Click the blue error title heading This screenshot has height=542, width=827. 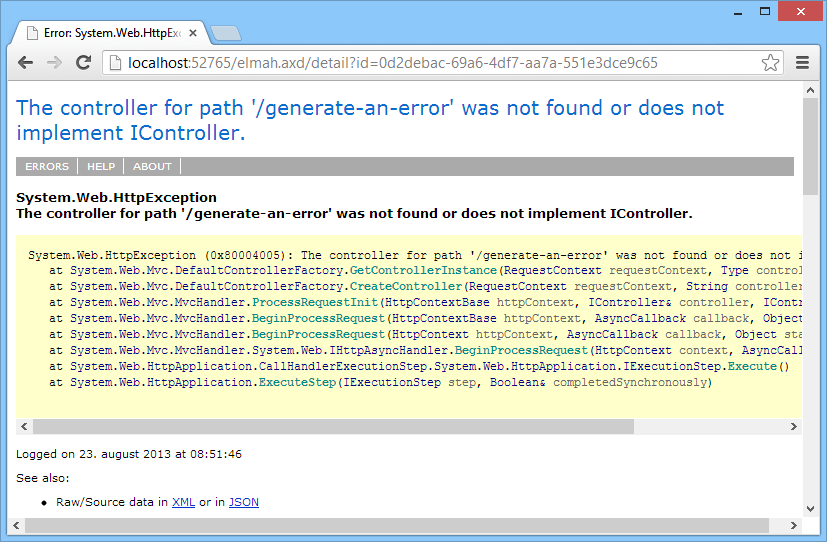370,120
